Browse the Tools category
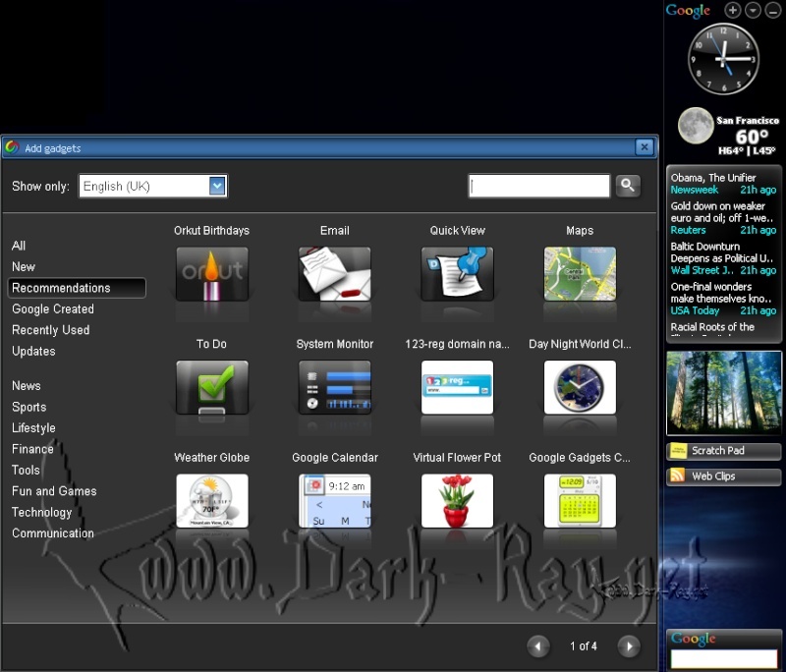 pos(26,470)
